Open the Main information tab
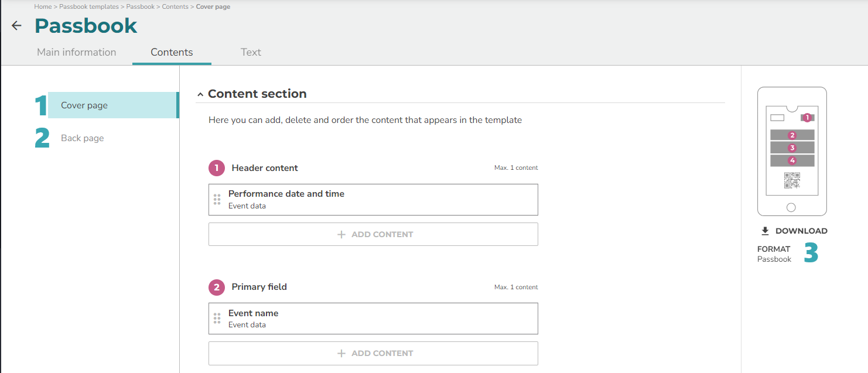 click(x=77, y=52)
